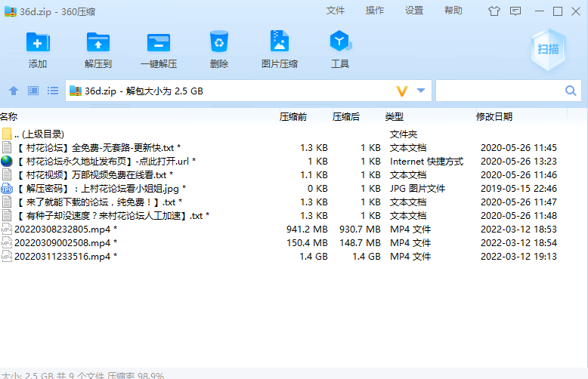Click the 一键解压 one-click extract icon
The image size is (588, 379).
(159, 44)
